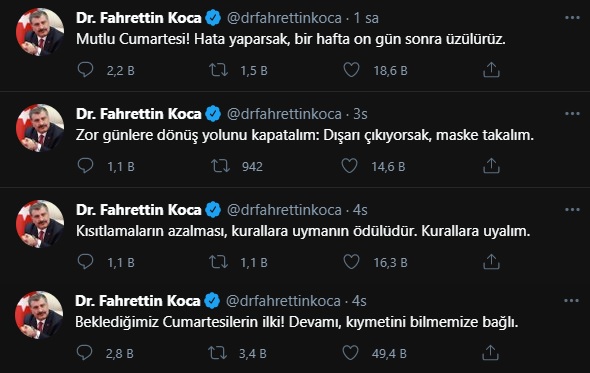Viewport: 590px width, 373px height.
Task: Like the tweet with 18,6 B likes
Action: pyautogui.click(x=351, y=70)
